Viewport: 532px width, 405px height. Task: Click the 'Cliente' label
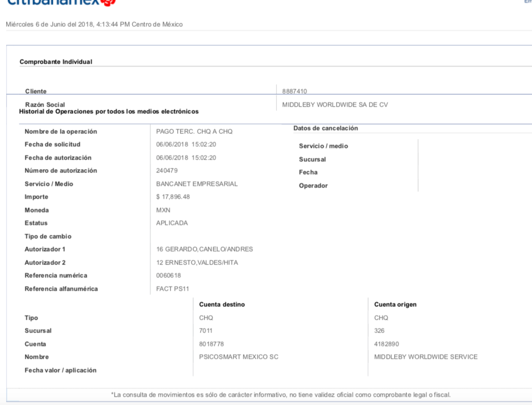click(x=36, y=91)
